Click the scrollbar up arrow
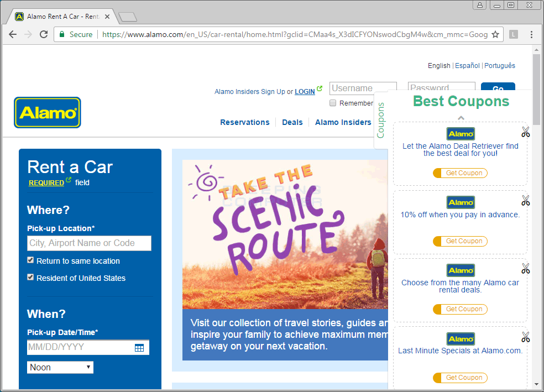Screen dimensions: 544x392 tap(536, 50)
